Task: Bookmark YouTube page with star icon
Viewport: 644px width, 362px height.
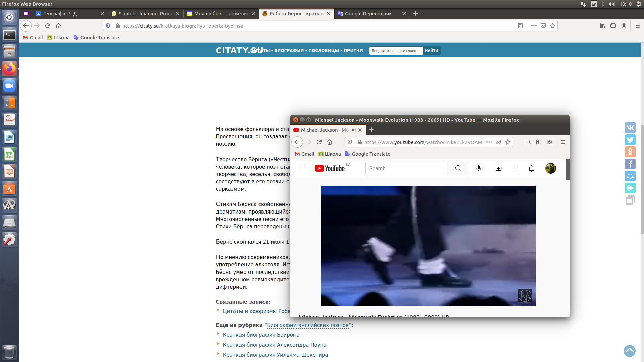Action: point(508,142)
